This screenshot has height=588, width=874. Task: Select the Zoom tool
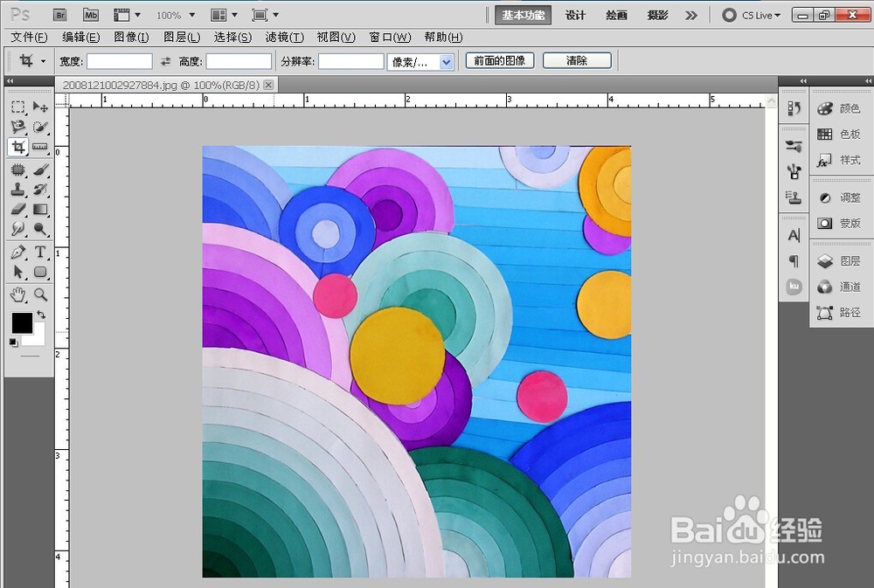click(40, 294)
